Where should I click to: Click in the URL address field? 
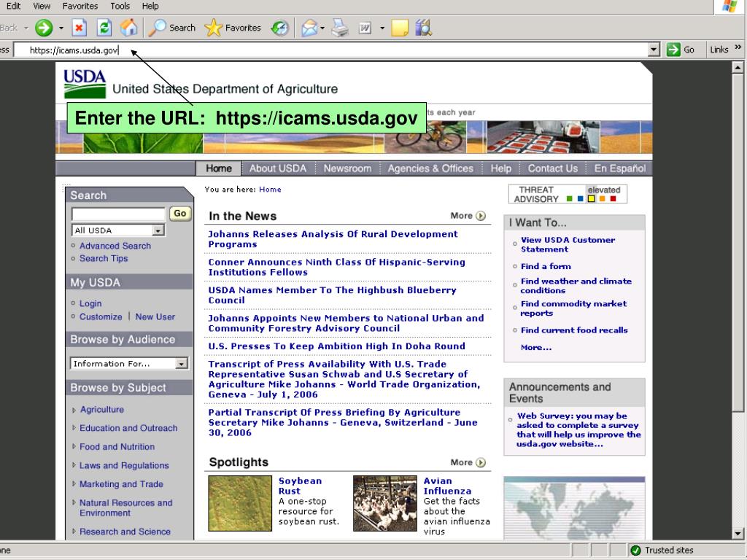click(x=330, y=50)
